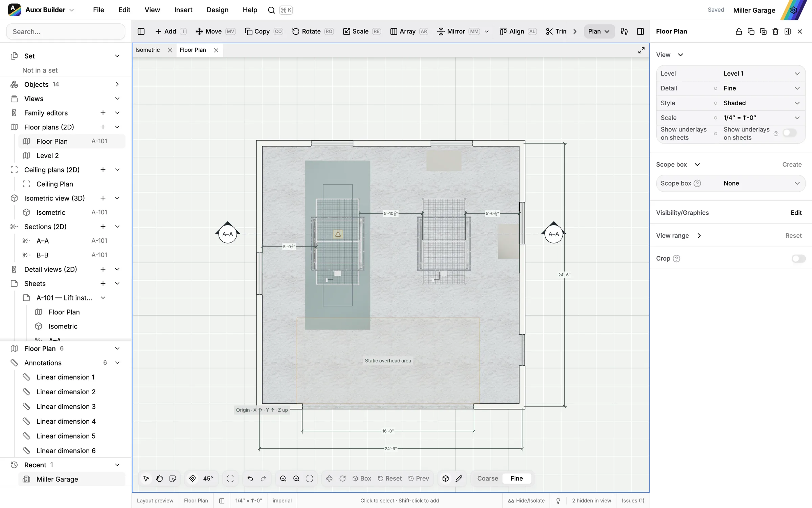Image resolution: width=812 pixels, height=508 pixels.
Task: Click the zoom out magnifier icon
Action: [x=283, y=479]
